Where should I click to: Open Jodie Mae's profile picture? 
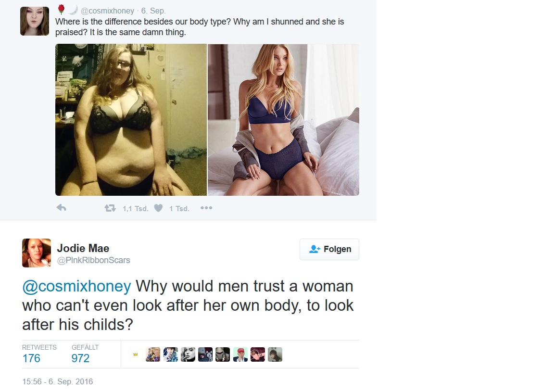(37, 253)
